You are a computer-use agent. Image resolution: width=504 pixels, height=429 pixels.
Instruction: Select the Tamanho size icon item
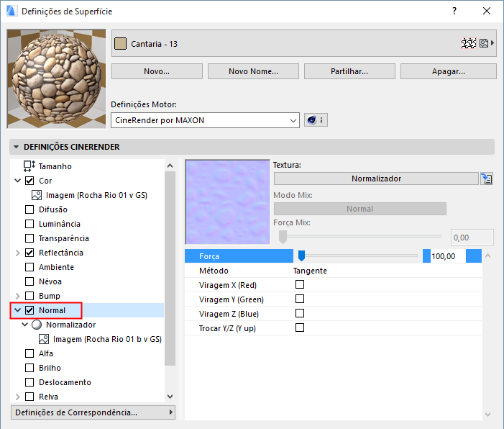[x=29, y=166]
